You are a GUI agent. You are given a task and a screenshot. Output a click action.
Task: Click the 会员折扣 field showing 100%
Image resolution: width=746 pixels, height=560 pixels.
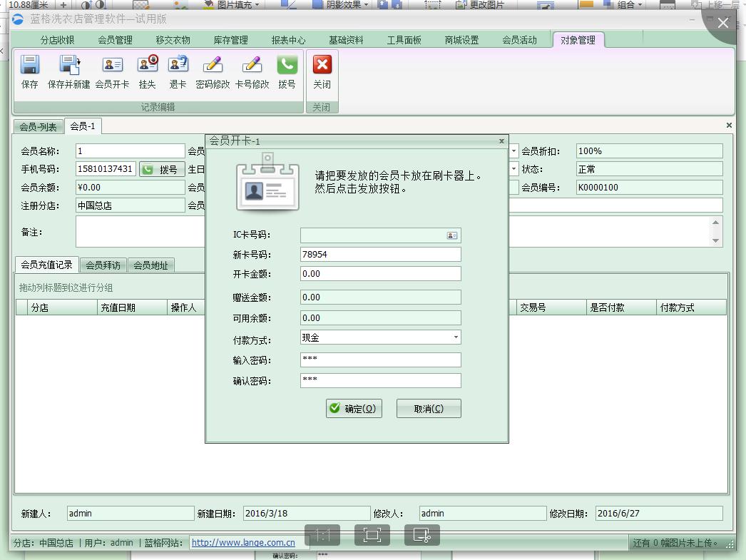[x=650, y=151]
